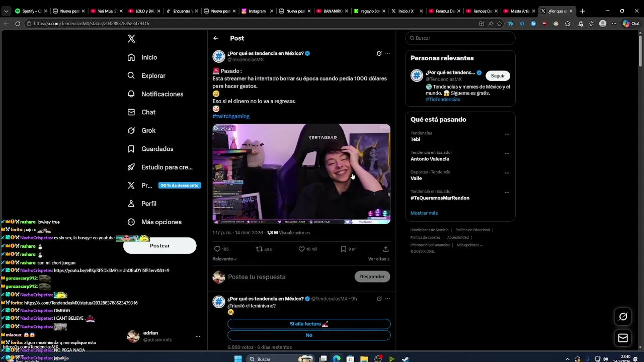Click the floating messages envelope button
This screenshot has height=362, width=644.
click(623, 338)
